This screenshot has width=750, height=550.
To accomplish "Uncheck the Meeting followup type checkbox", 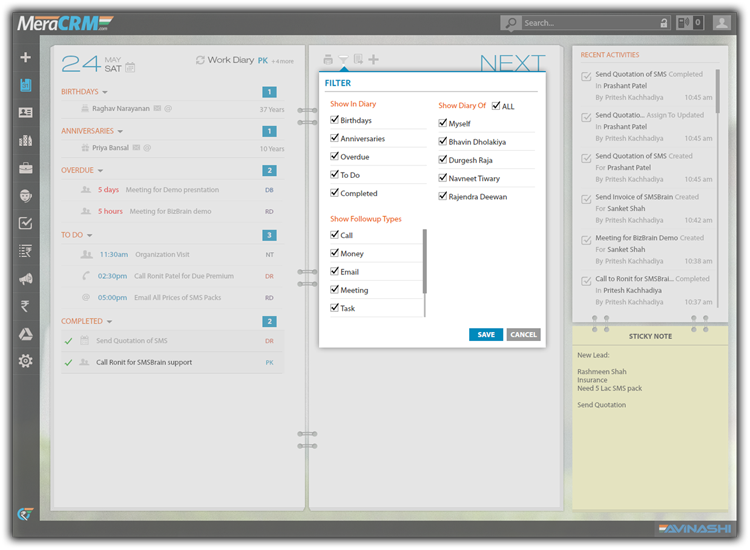I will pyautogui.click(x=335, y=290).
